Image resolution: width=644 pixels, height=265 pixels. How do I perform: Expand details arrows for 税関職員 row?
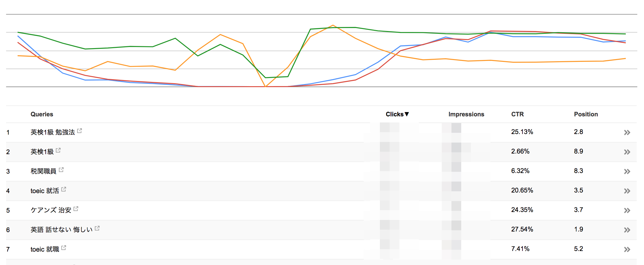tap(627, 171)
